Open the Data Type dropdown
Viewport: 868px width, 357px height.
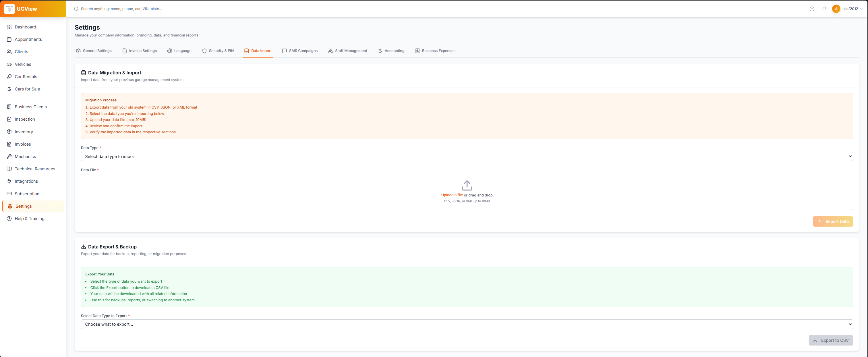pyautogui.click(x=467, y=157)
